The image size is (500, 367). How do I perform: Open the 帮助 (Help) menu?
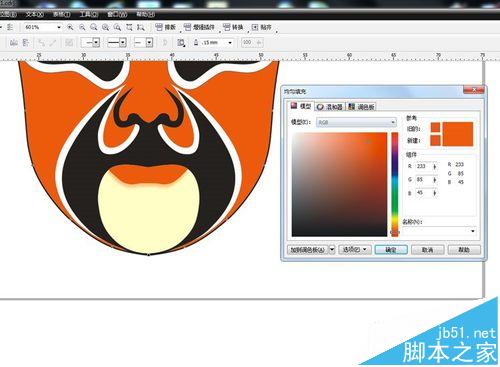click(146, 14)
